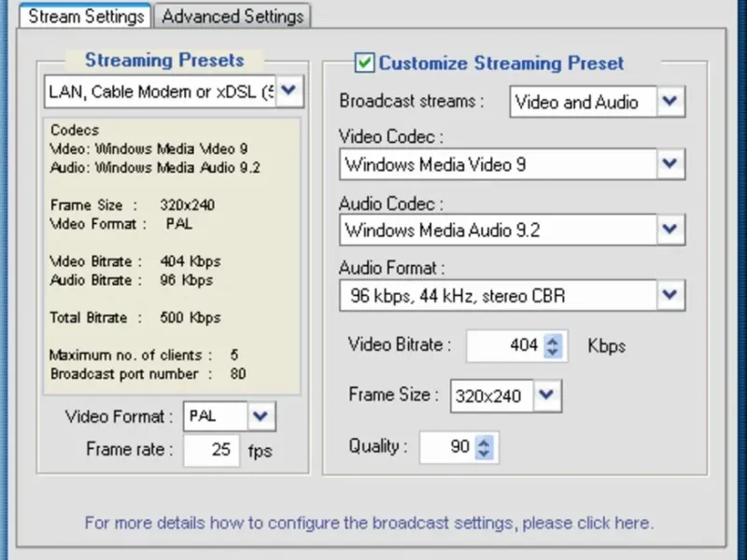The image size is (747, 560).
Task: Select the Stream Settings tab
Action: (86, 16)
